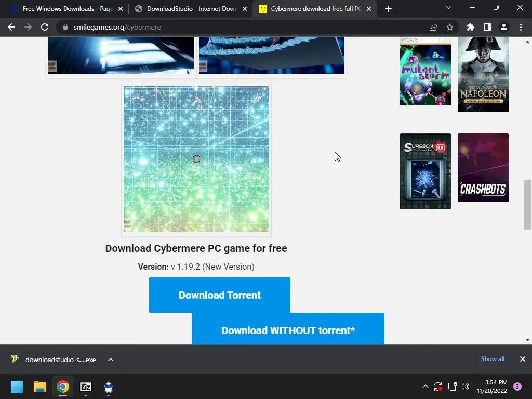Expand the tab search chevron
Viewport: 532px width, 399px height.
coord(448,7)
